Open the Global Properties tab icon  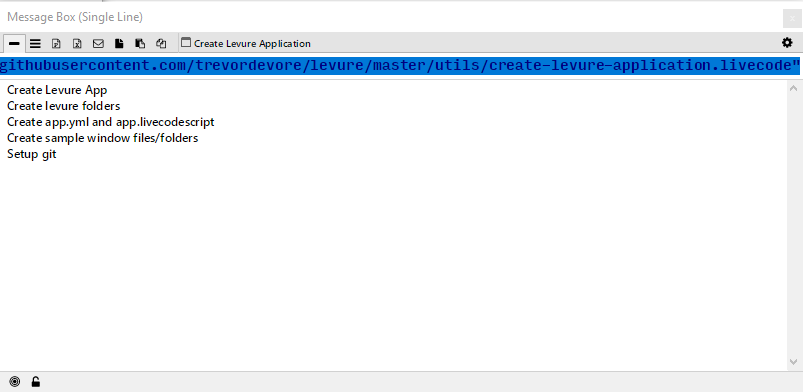point(56,44)
